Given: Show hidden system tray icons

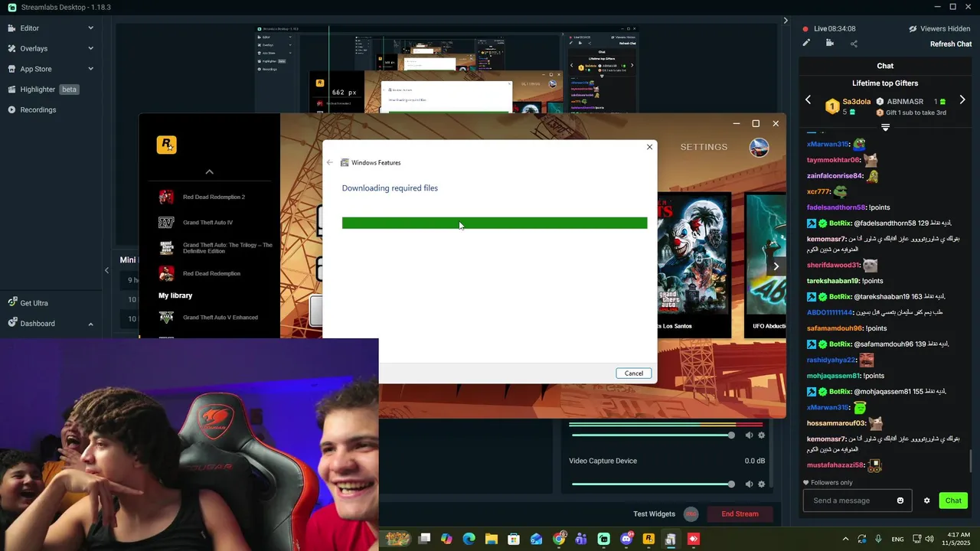Looking at the screenshot, I should (845, 539).
